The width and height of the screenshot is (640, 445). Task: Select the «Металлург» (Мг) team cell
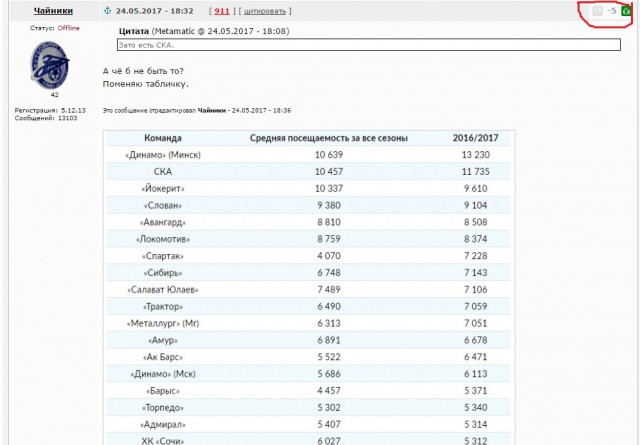[x=163, y=324]
